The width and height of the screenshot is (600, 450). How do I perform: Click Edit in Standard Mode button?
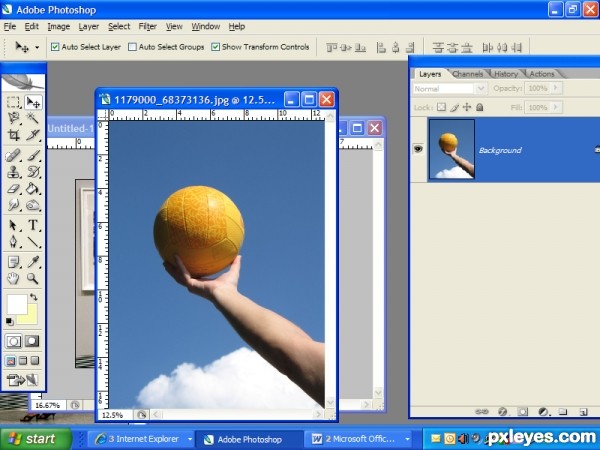[x=13, y=341]
